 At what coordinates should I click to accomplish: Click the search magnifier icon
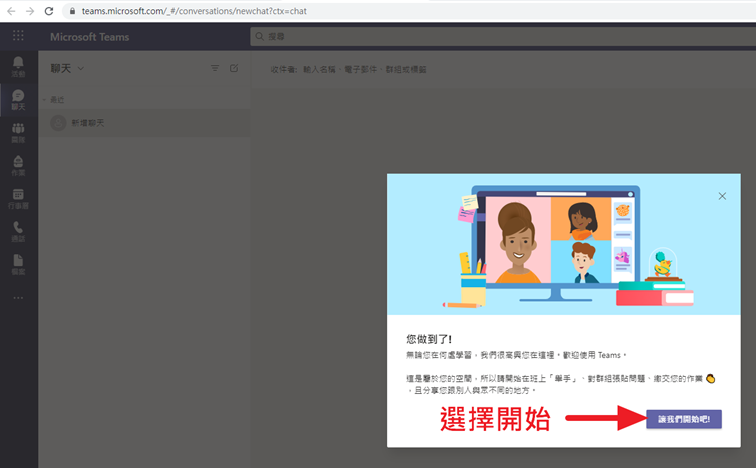click(x=259, y=37)
